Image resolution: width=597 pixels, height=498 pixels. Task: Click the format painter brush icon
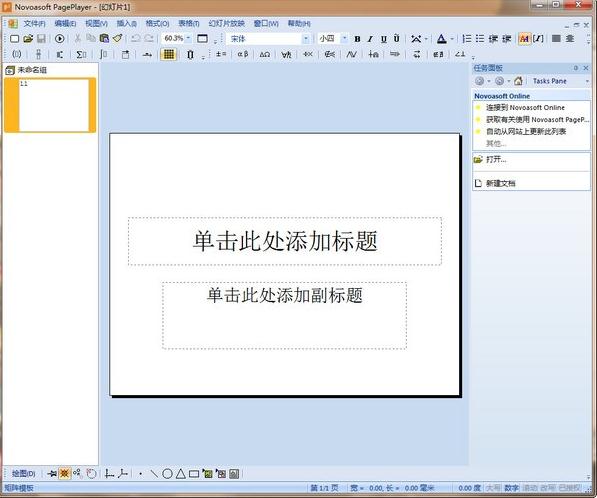click(118, 38)
